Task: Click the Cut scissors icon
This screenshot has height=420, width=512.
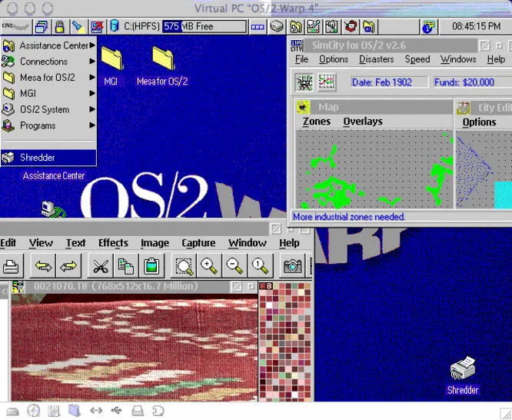Action: point(101,266)
